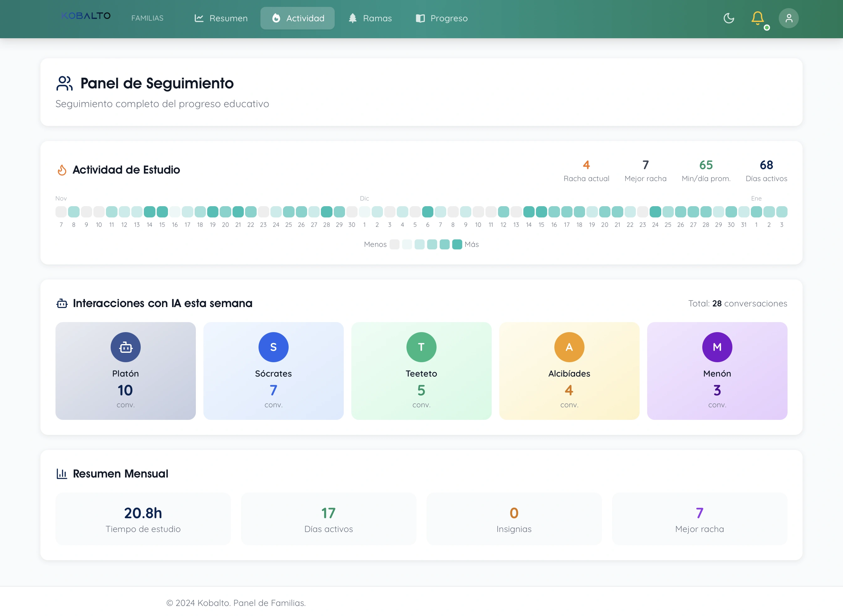The image size is (843, 616).
Task: Click the FAMILIAS label link
Action: point(147,18)
